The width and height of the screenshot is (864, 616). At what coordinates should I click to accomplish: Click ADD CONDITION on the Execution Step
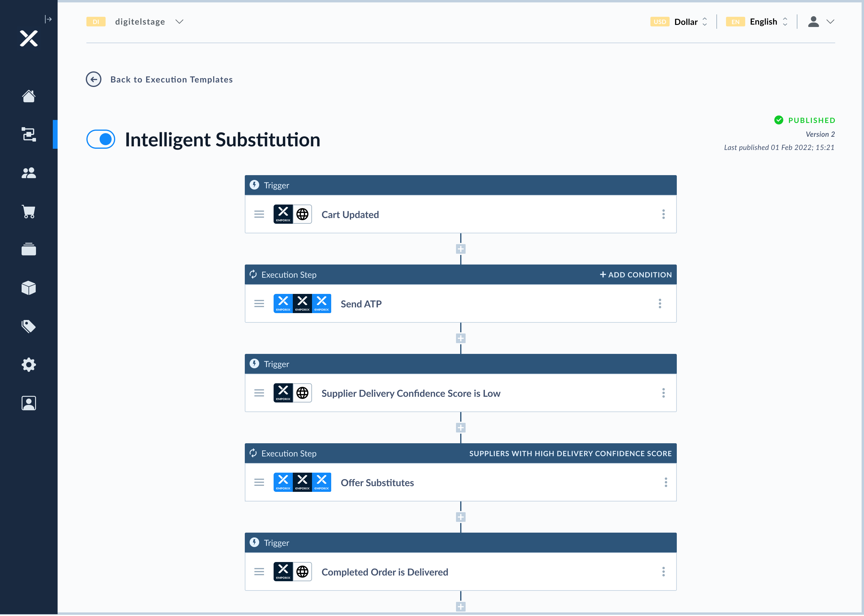(x=635, y=274)
